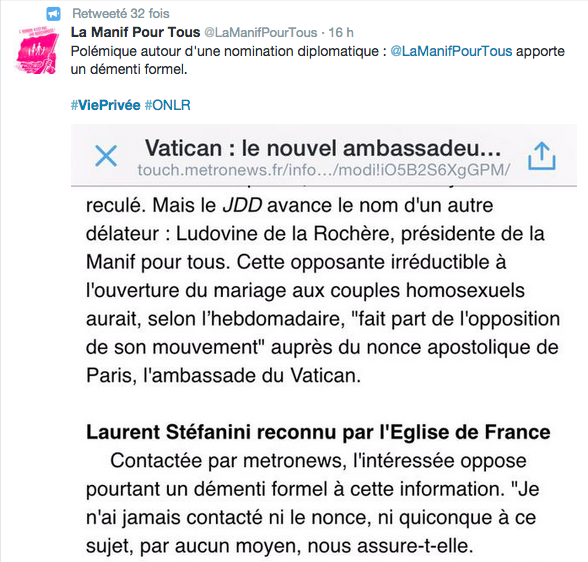Open the embedded article screenshot image
The width and height of the screenshot is (588, 562).
point(324,343)
